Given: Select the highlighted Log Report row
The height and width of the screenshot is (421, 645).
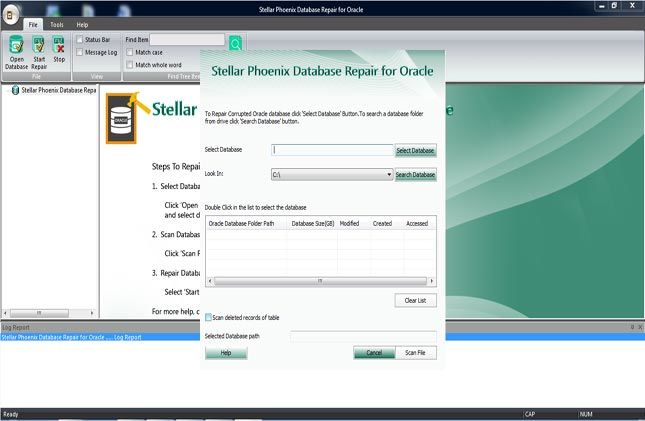Looking at the screenshot, I should point(322,337).
